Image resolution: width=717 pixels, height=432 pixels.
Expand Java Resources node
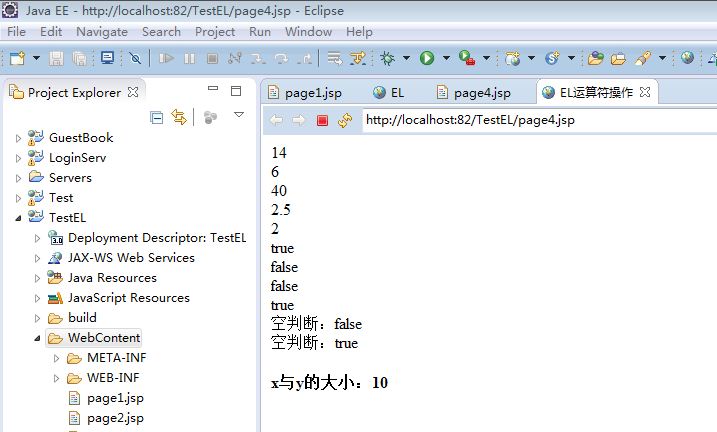point(37,278)
